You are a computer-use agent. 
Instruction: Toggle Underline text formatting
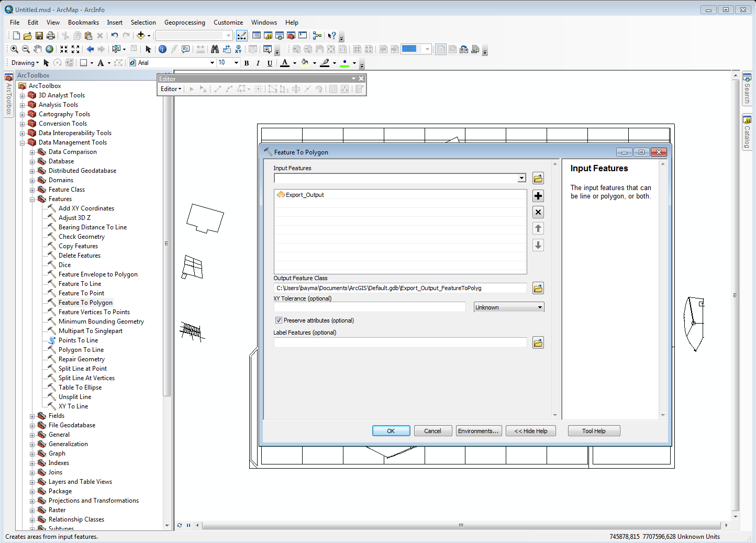[x=270, y=63]
